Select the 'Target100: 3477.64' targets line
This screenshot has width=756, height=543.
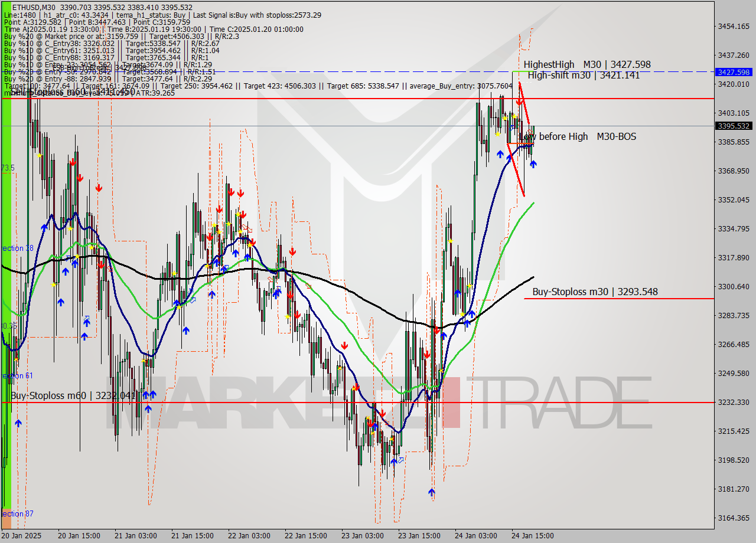[258, 86]
